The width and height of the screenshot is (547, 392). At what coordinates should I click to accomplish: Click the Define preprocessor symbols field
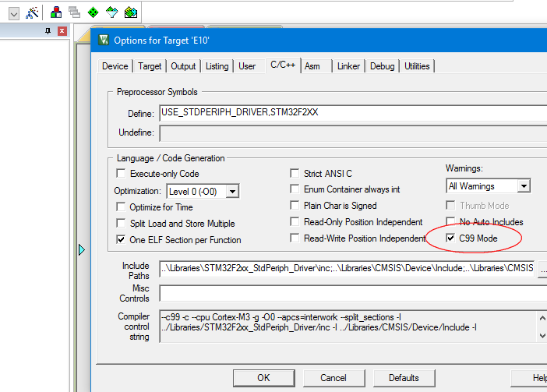coord(353,113)
